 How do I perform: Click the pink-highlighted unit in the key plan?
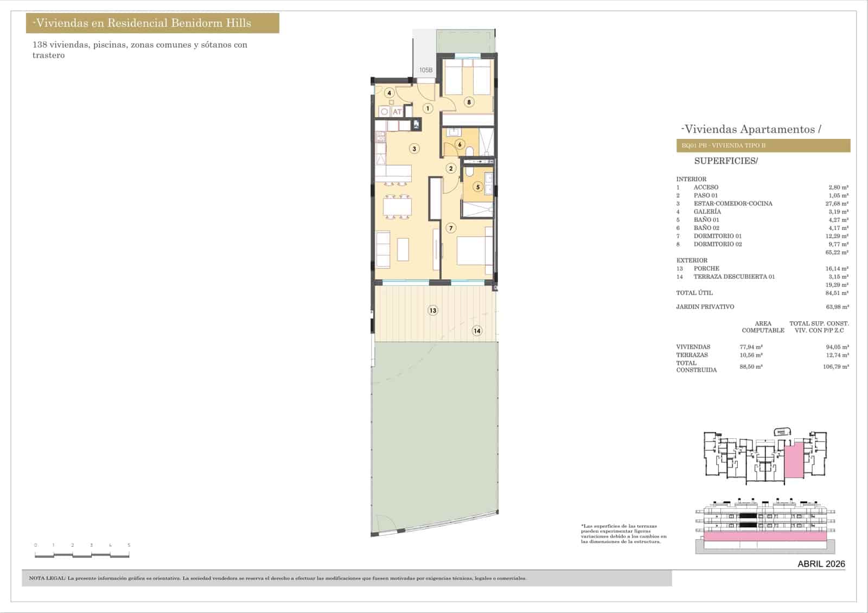pyautogui.click(x=794, y=460)
